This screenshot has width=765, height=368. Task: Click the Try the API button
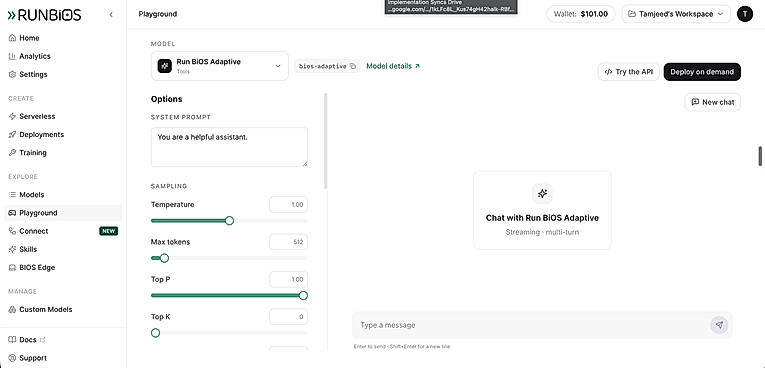click(628, 72)
